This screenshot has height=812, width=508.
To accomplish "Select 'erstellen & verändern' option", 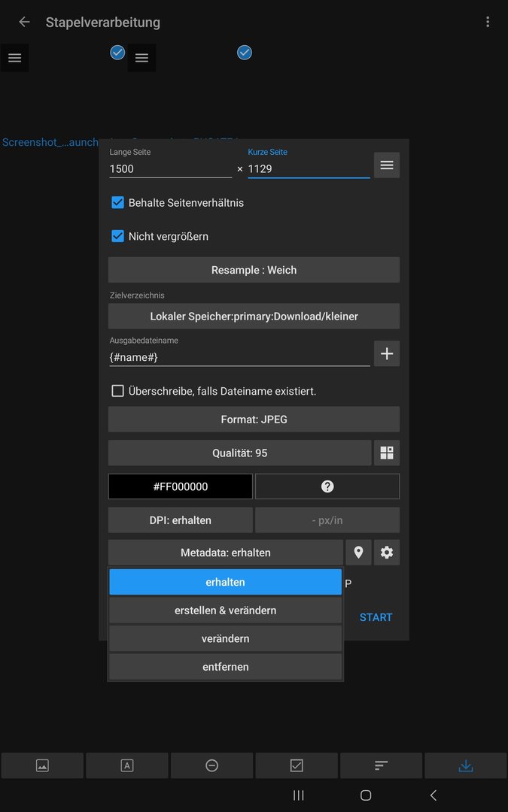I will pos(226,610).
